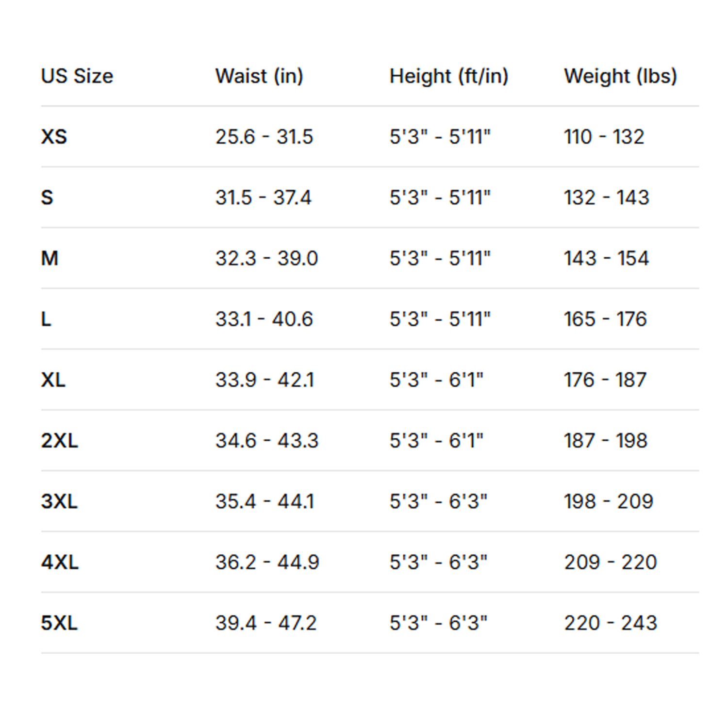Click the weight value 165 - 176

(x=606, y=319)
